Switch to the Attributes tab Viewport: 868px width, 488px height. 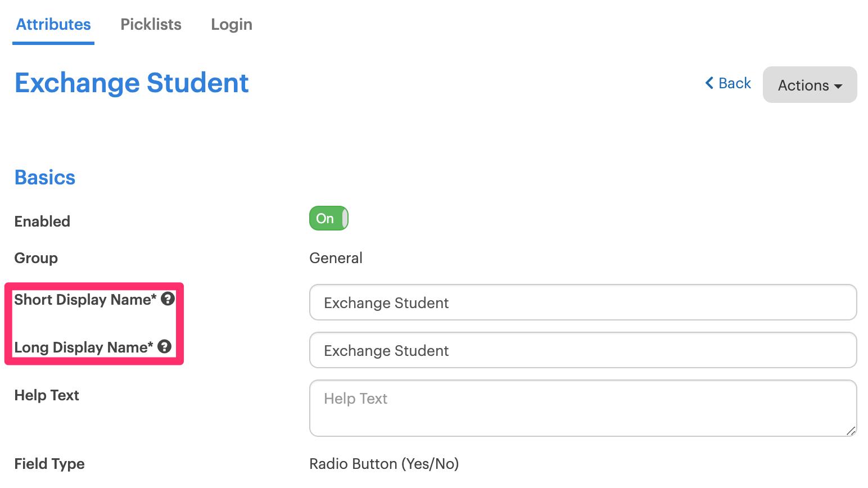tap(53, 25)
